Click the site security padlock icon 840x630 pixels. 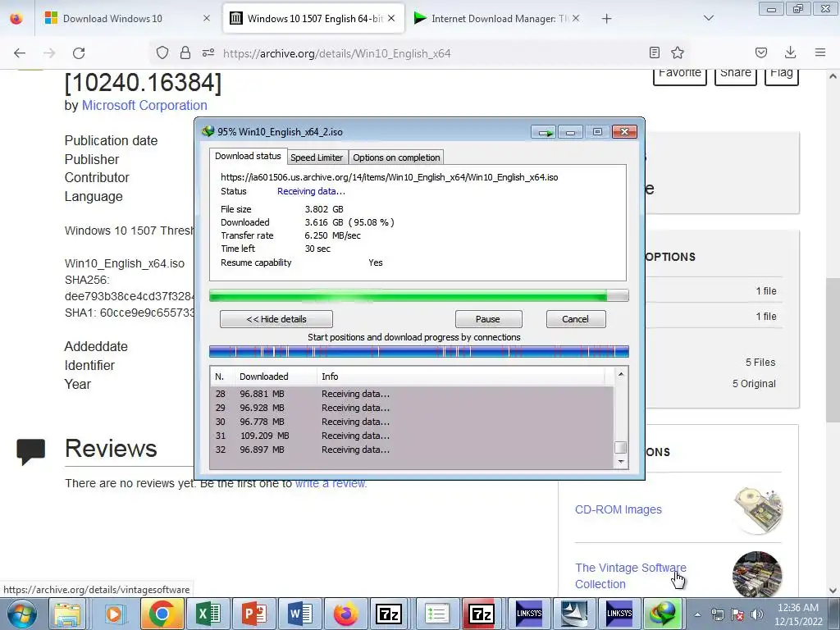185,52
